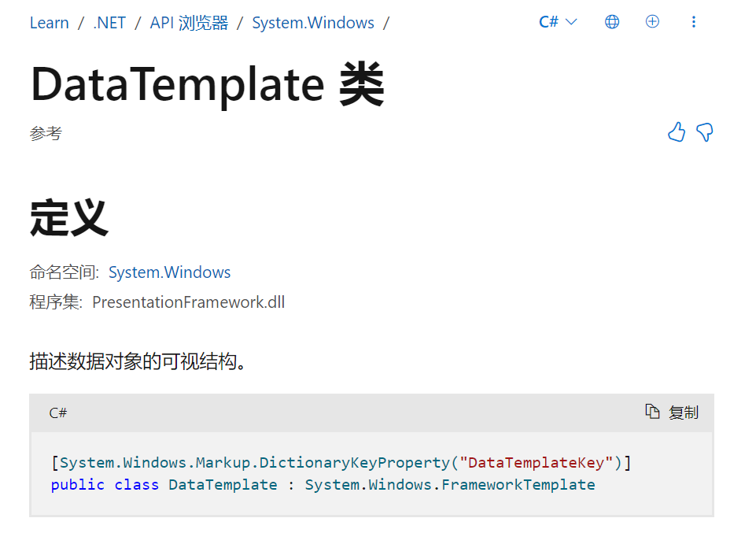This screenshot has width=756, height=544.
Task: Click the 命名空间 label
Action: 64,272
